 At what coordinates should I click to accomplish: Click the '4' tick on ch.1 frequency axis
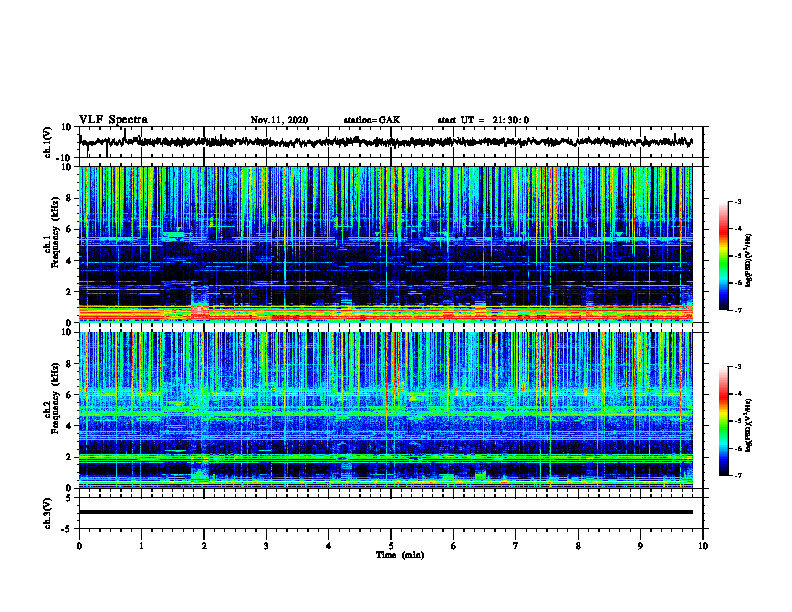pyautogui.click(x=69, y=261)
